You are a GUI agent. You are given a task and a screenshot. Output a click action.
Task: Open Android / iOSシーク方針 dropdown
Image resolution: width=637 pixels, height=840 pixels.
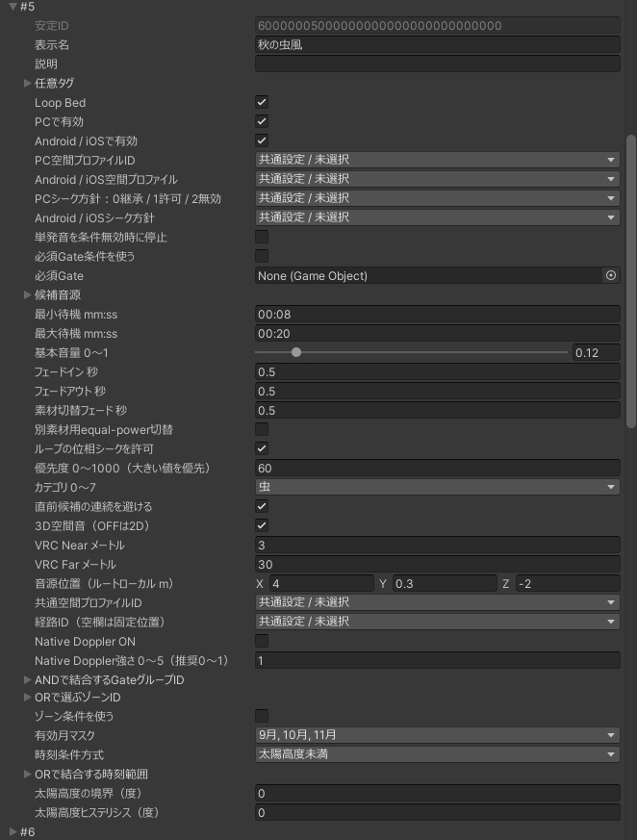[437, 217]
